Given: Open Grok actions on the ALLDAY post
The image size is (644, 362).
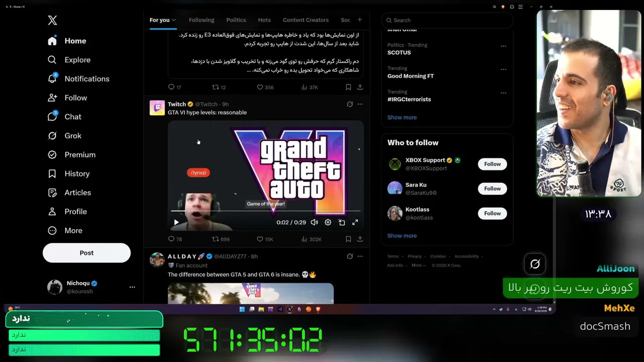Looking at the screenshot, I should [350, 256].
